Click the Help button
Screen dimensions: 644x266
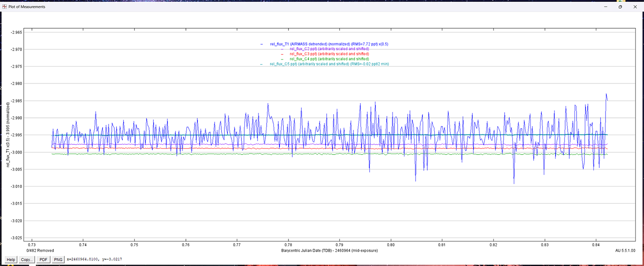click(x=11, y=260)
